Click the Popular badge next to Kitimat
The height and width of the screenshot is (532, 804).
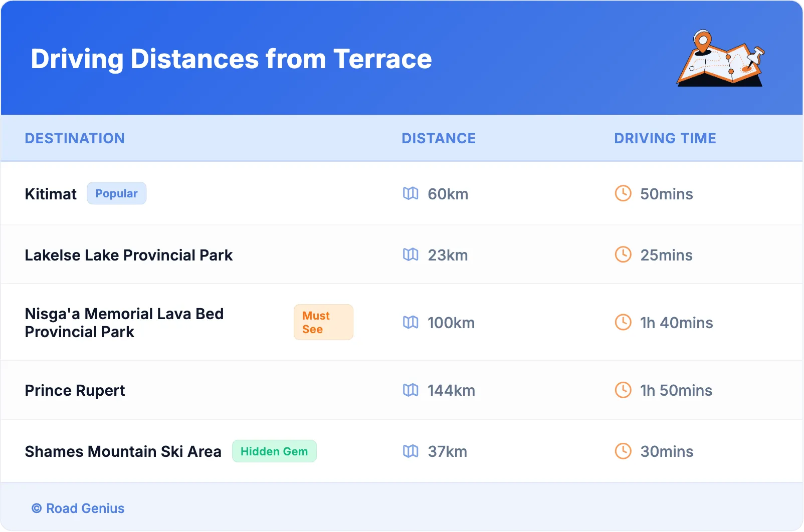116,193
